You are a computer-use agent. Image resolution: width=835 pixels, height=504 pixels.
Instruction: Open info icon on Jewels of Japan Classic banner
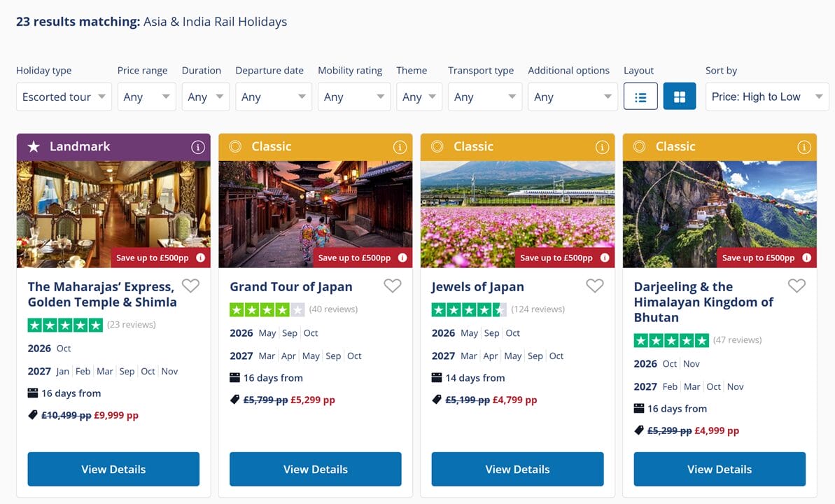(x=602, y=147)
